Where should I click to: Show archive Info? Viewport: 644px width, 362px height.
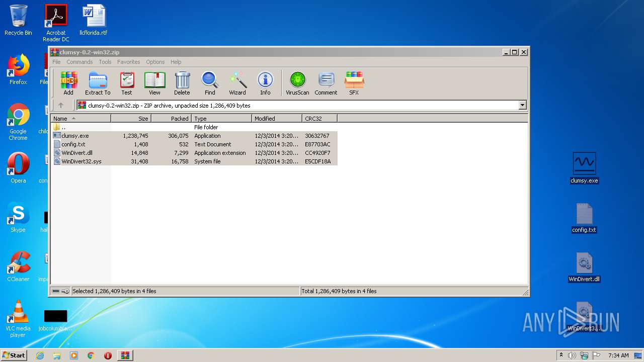tap(265, 83)
